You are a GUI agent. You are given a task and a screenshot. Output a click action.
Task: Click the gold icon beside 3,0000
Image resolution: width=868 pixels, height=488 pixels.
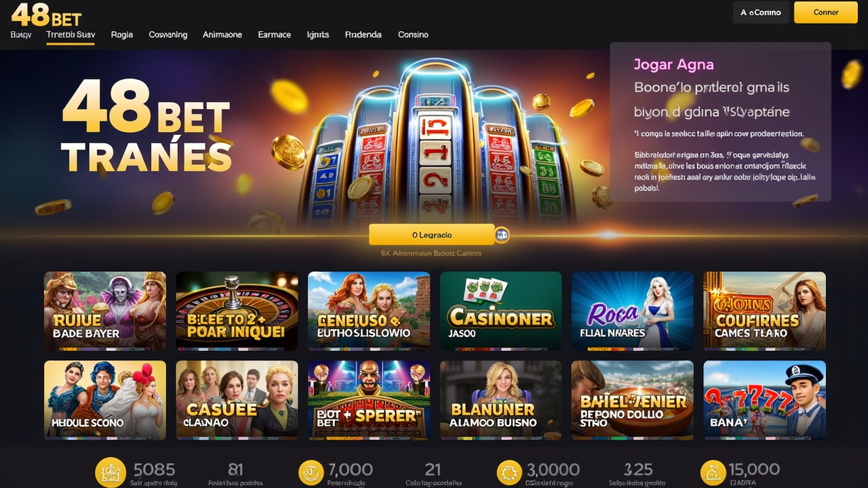click(x=509, y=472)
